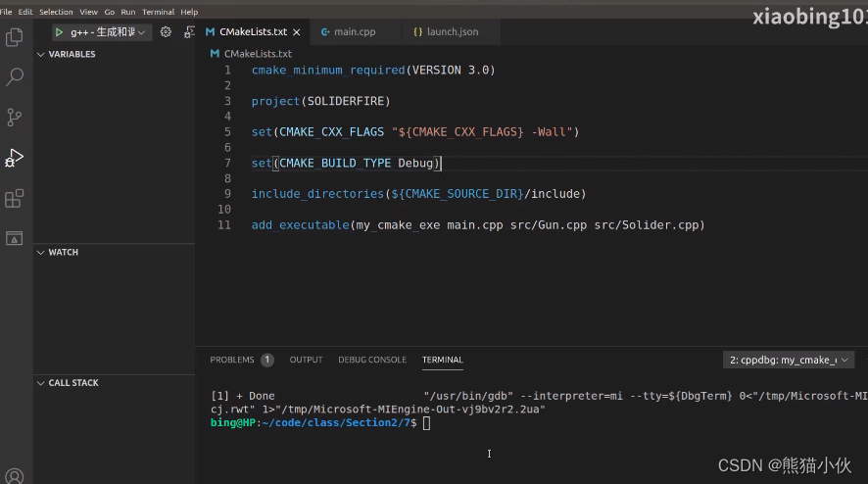Place cursor in CMAKE_BUILD_TYPE Debug line
The image size is (868, 484).
point(346,164)
